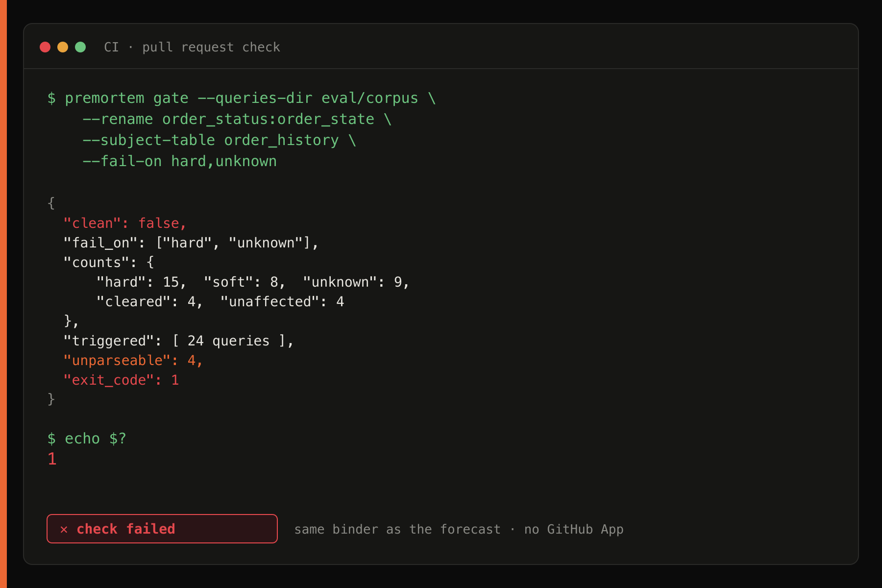
Task: Click the × icon in check failed badge
Action: 64,529
